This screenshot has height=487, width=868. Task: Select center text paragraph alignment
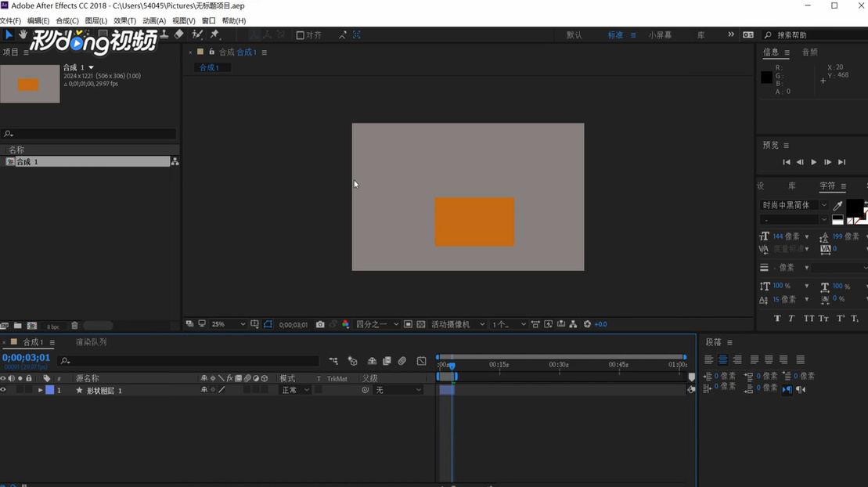click(723, 360)
